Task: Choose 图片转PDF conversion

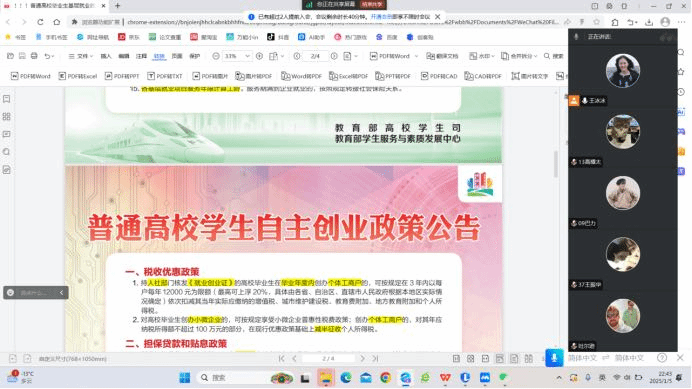Action: pyautogui.click(x=254, y=76)
